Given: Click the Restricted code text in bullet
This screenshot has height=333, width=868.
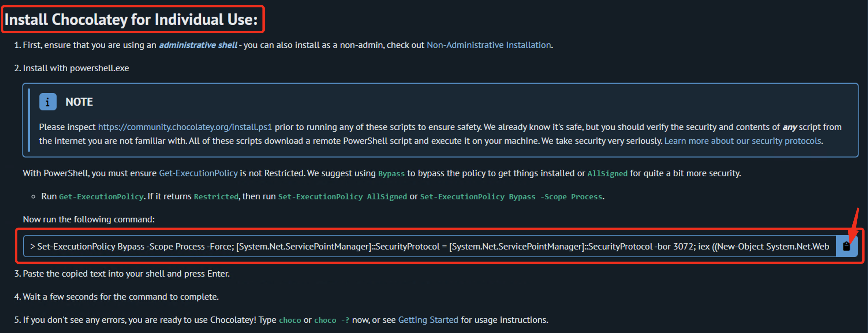Looking at the screenshot, I should [216, 196].
